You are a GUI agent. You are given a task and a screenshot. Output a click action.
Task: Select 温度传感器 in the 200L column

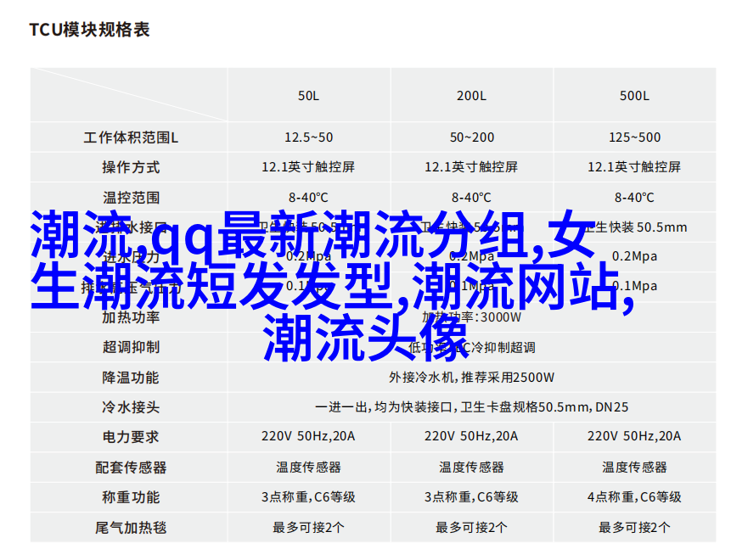471,467
